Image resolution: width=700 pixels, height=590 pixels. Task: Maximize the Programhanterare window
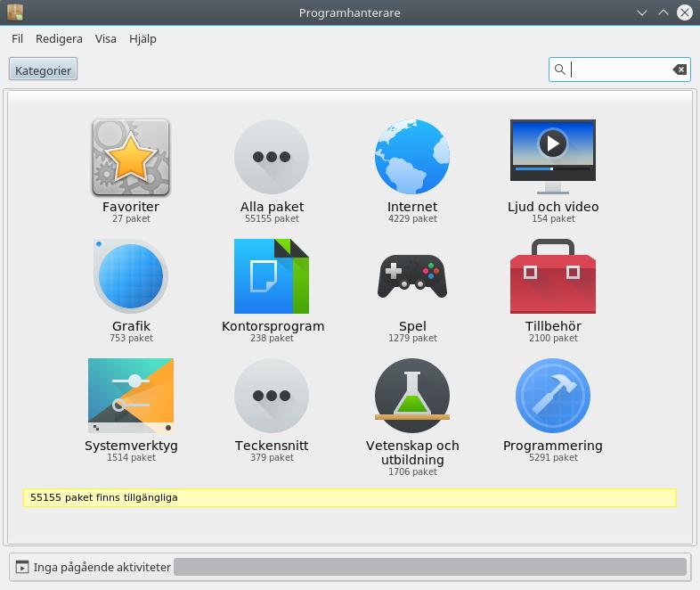663,12
